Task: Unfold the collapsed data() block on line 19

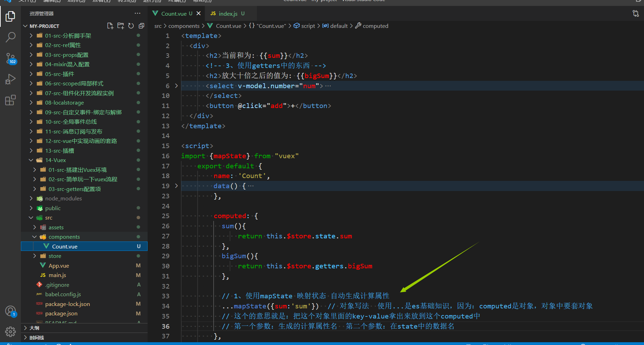Action: coord(176,186)
